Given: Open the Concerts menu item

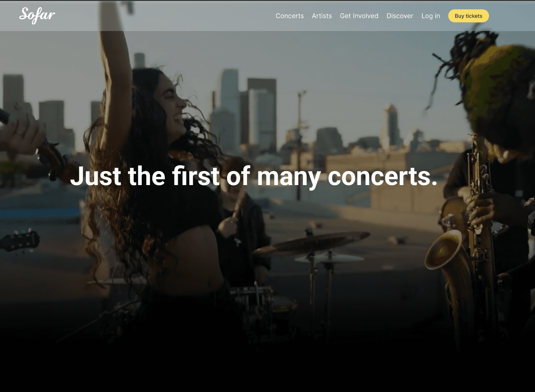Looking at the screenshot, I should [x=290, y=16].
